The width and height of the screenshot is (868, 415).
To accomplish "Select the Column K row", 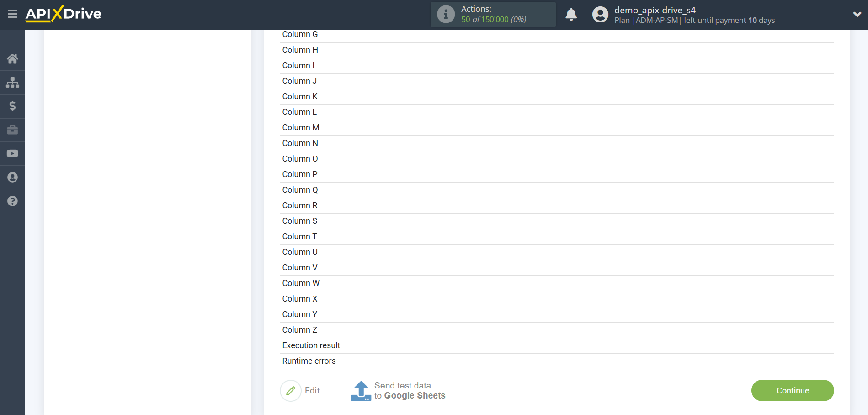I will 557,97.
